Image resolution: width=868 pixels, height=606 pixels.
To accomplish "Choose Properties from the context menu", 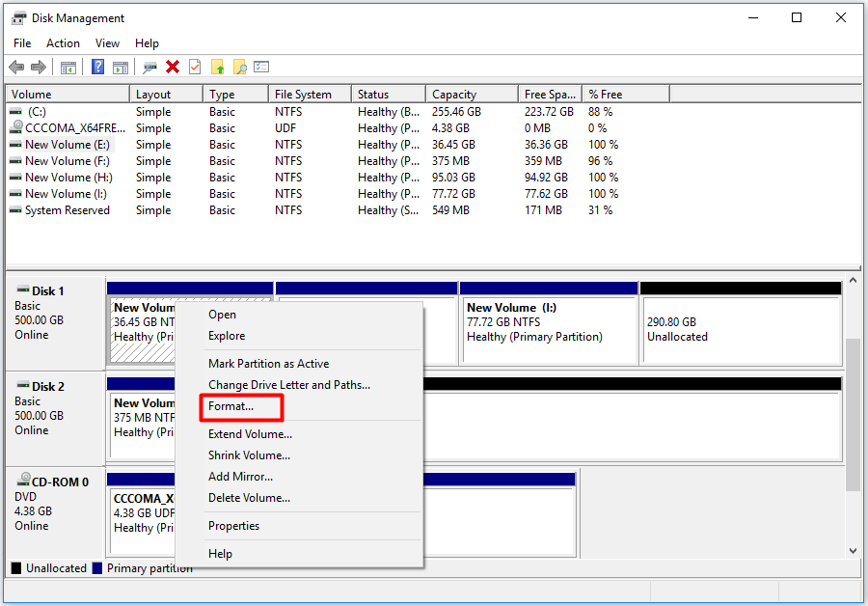I will [x=300, y=526].
